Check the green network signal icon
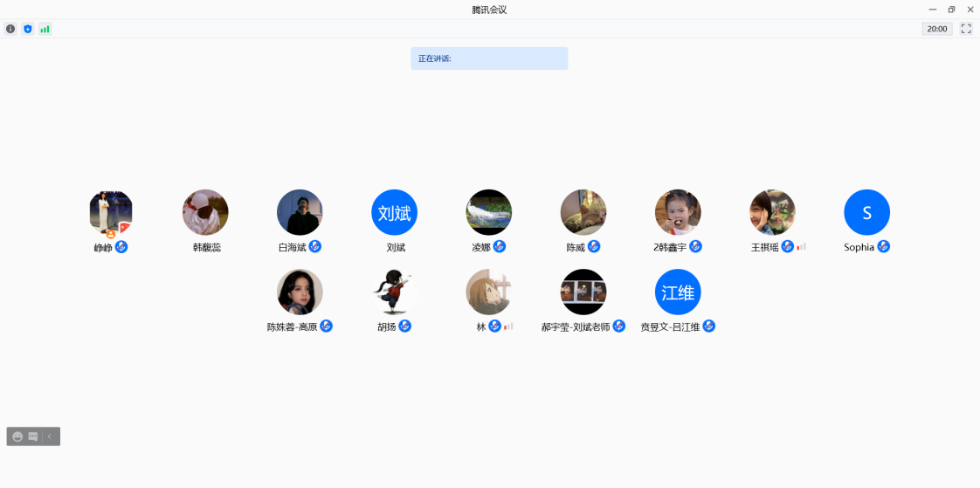The width and height of the screenshot is (980, 488). point(45,29)
